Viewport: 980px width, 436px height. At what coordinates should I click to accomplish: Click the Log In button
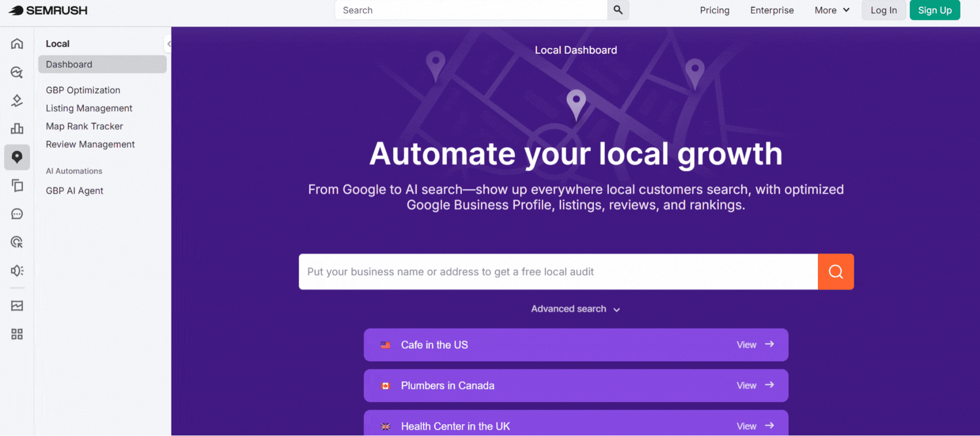(883, 10)
